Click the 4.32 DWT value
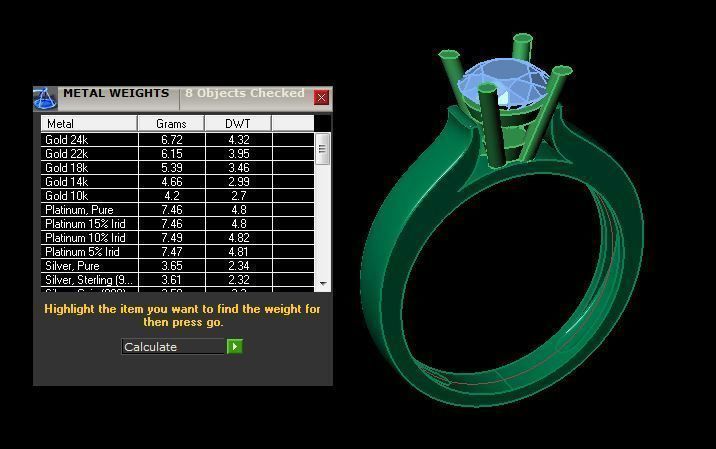The image size is (716, 449). tap(239, 140)
